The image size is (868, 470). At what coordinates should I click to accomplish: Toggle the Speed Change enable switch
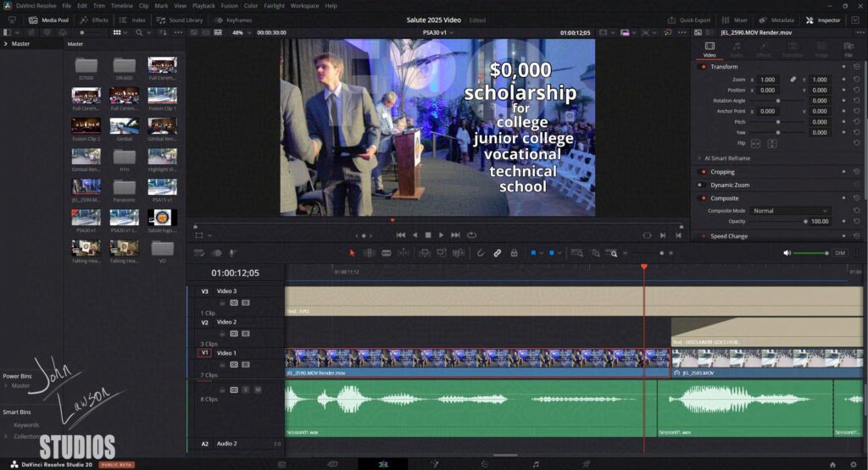(x=703, y=236)
